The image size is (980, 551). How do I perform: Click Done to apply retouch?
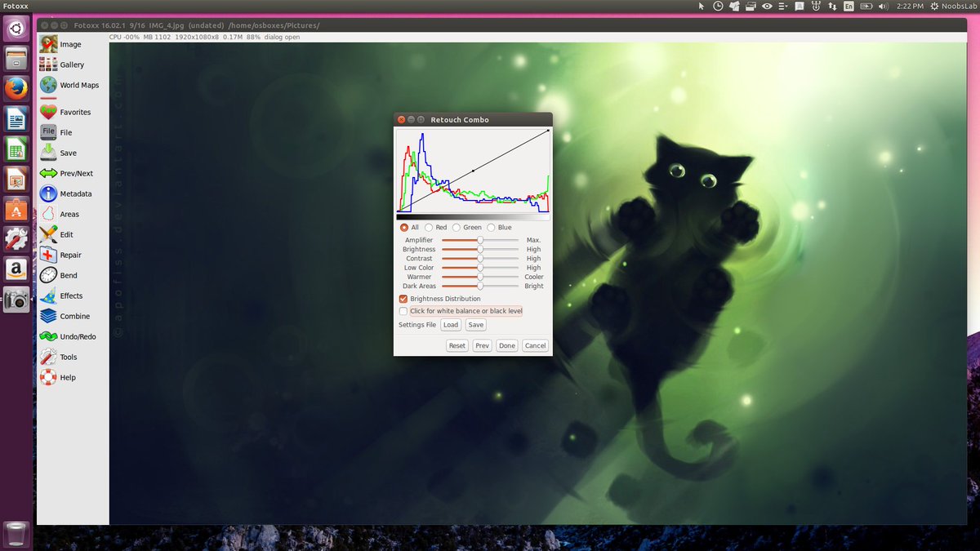point(507,345)
